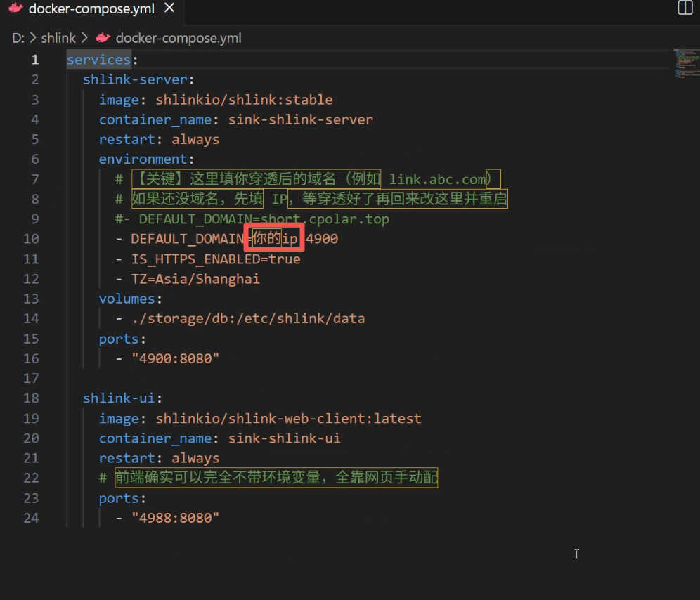Click line number 1 in the gutter

pyautogui.click(x=34, y=60)
